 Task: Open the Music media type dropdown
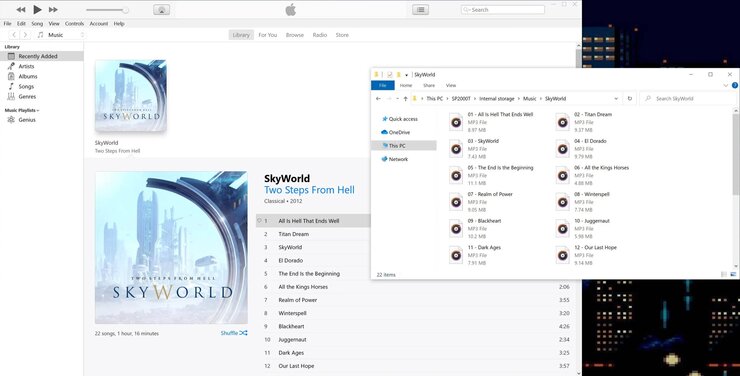coord(61,35)
